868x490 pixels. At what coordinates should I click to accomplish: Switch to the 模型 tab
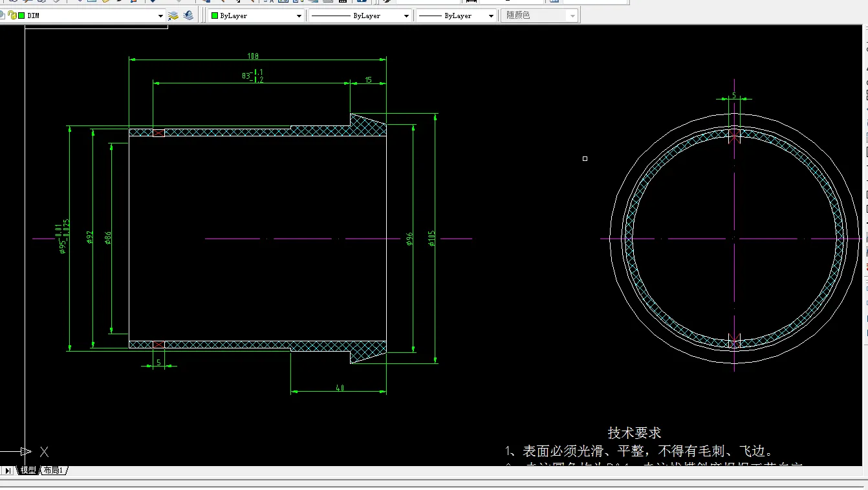tap(28, 470)
